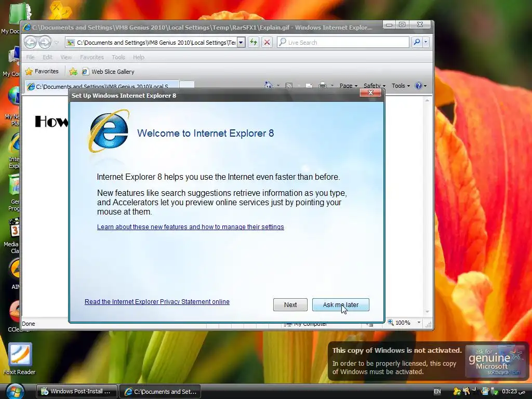The width and height of the screenshot is (532, 399).
Task: Click the Add to Favorites Bar icon
Action: (x=73, y=72)
